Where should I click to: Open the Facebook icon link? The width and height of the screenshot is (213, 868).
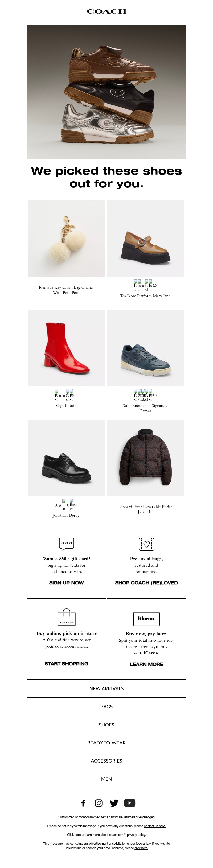click(83, 803)
